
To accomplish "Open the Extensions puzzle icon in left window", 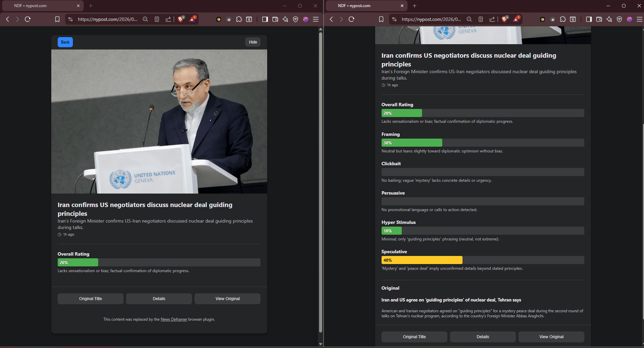I will [239, 19].
